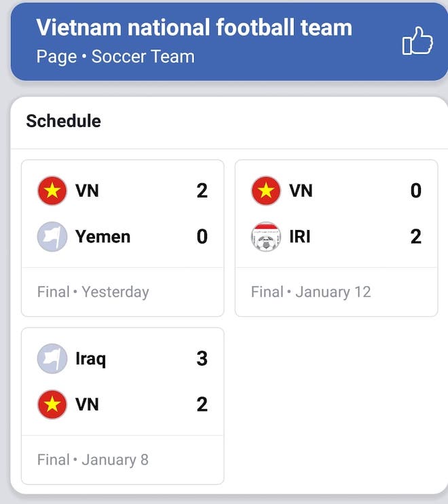Click Vietnam flag in Yemen match card
The image size is (448, 504).
[x=52, y=191]
